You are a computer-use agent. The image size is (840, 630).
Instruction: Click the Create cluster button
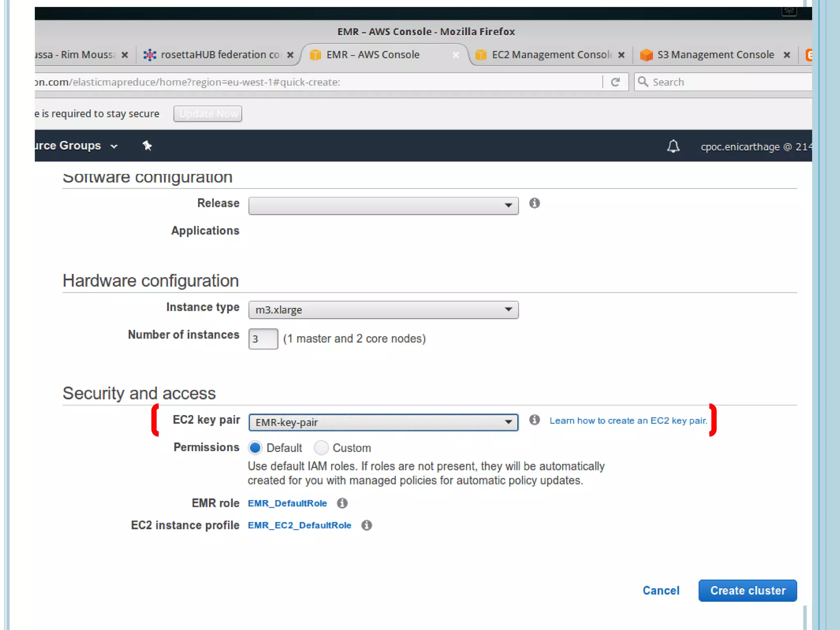click(x=747, y=591)
